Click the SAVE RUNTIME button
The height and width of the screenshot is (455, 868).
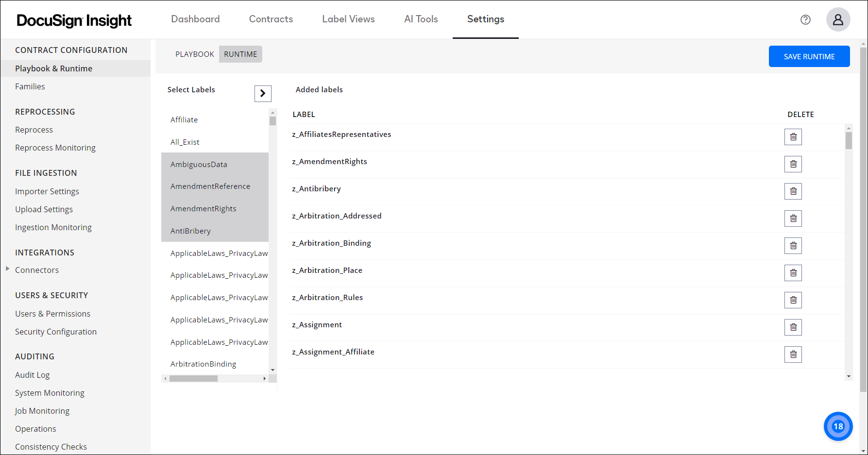click(809, 56)
